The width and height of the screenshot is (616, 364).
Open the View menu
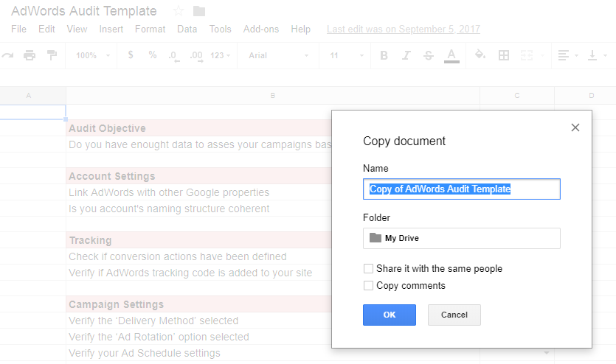coord(77,29)
